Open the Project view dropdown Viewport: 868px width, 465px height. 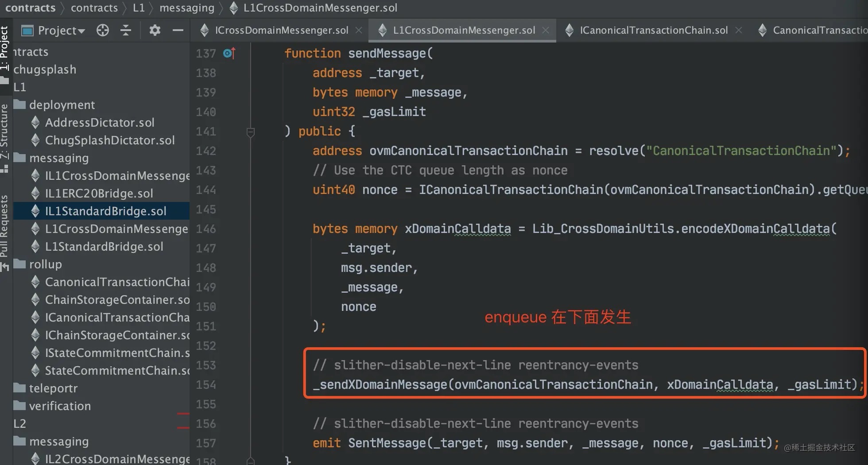(53, 31)
